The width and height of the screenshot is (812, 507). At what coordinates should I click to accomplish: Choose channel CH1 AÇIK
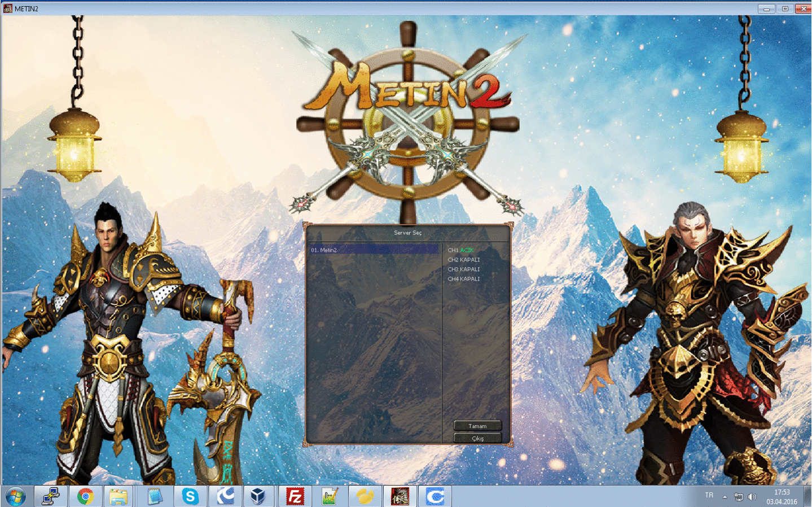coord(460,250)
